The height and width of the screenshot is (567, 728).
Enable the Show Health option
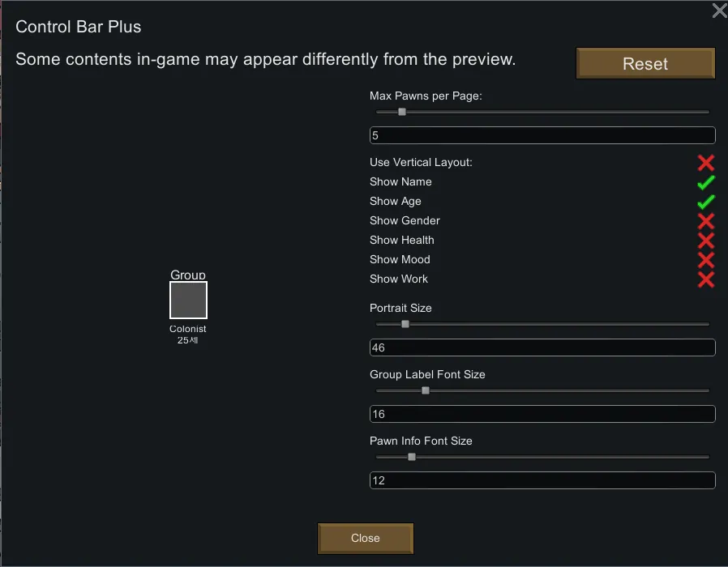[x=705, y=241]
